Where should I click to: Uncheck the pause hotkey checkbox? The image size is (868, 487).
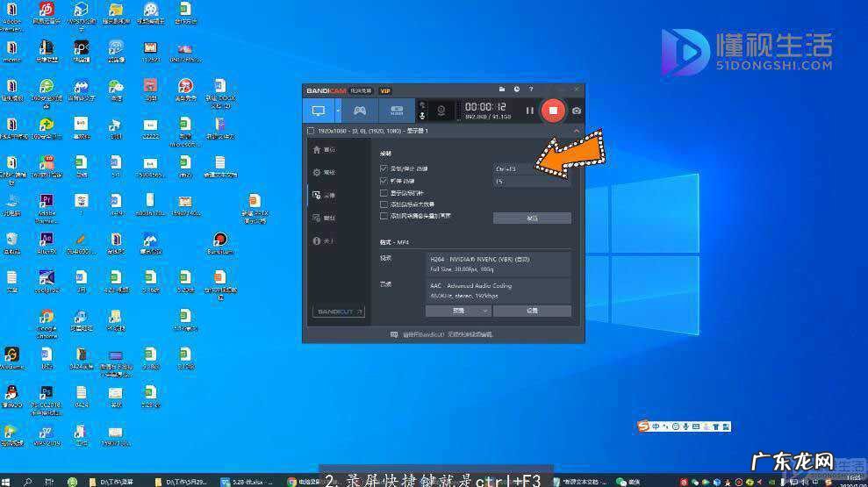[x=384, y=181]
